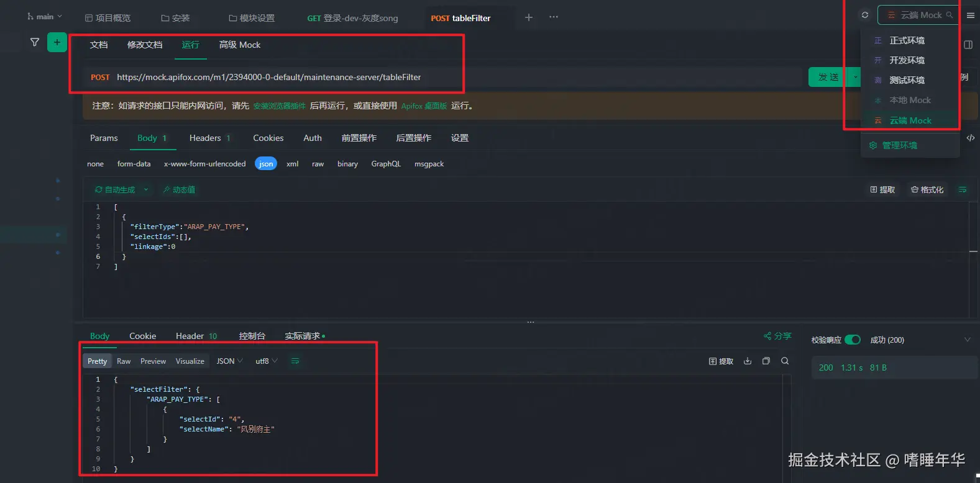Format the JSON body with 格式化
The image size is (980, 483).
927,189
